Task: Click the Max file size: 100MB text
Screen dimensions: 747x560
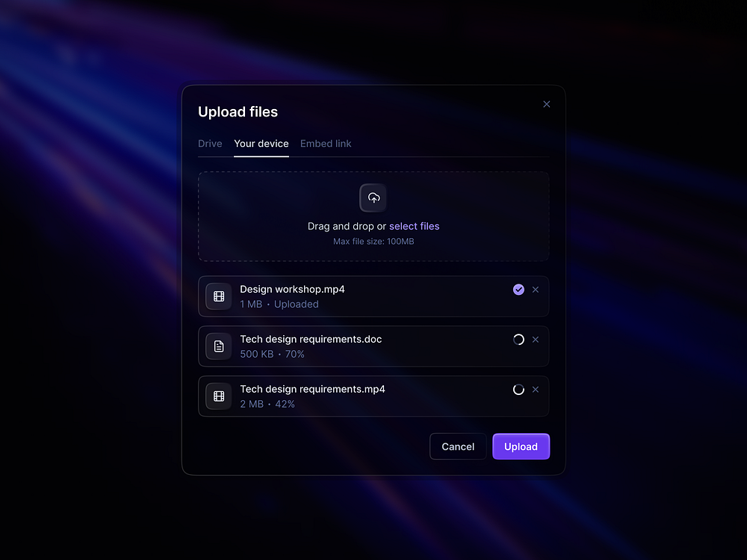Action: tap(373, 241)
